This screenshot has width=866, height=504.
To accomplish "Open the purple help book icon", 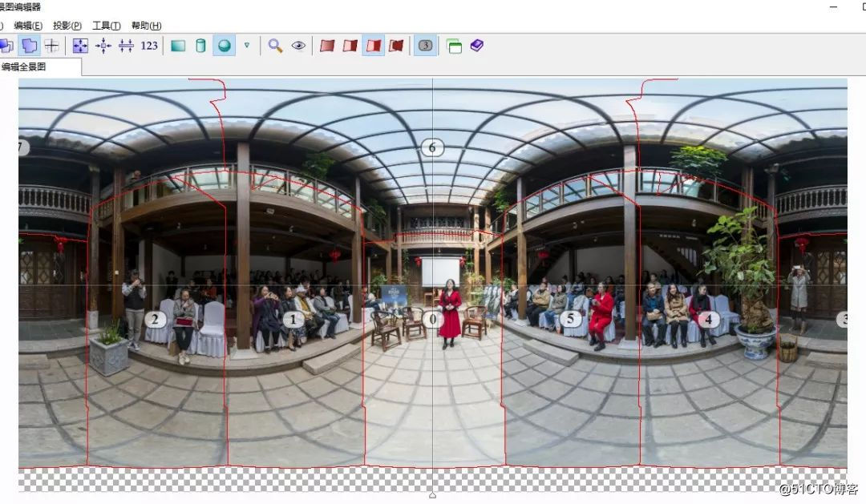I will tap(476, 45).
